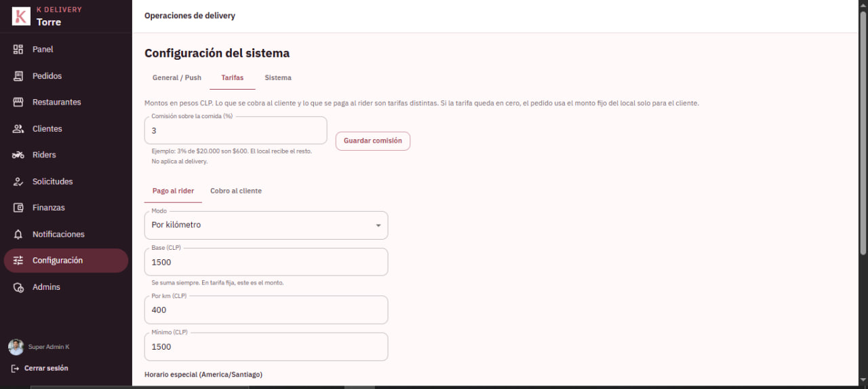868x389 pixels.
Task: Select the Pago al rider tab
Action: click(173, 191)
